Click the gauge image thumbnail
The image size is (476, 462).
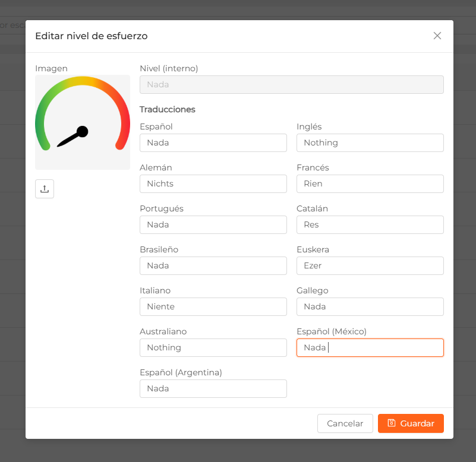[83, 122]
